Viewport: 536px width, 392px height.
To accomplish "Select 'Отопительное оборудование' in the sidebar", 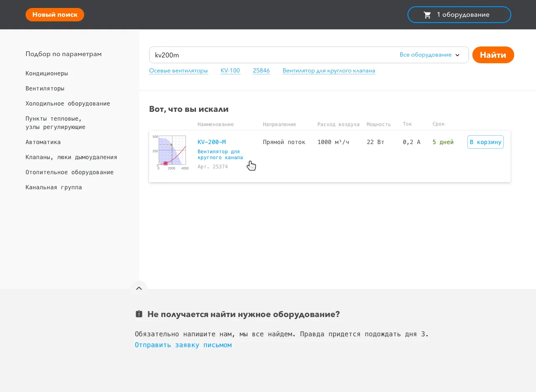I will coord(70,172).
